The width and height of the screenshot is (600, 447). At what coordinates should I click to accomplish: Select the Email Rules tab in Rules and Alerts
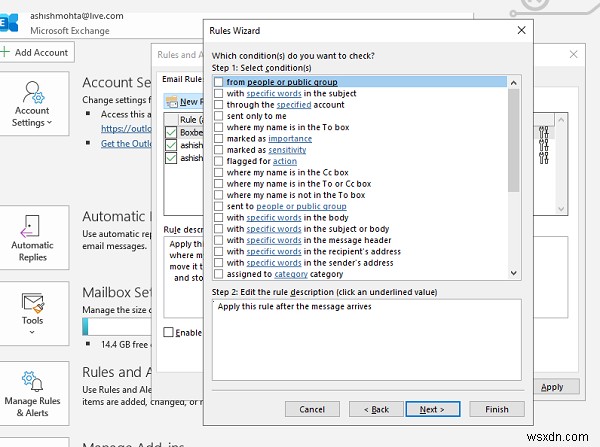click(182, 79)
